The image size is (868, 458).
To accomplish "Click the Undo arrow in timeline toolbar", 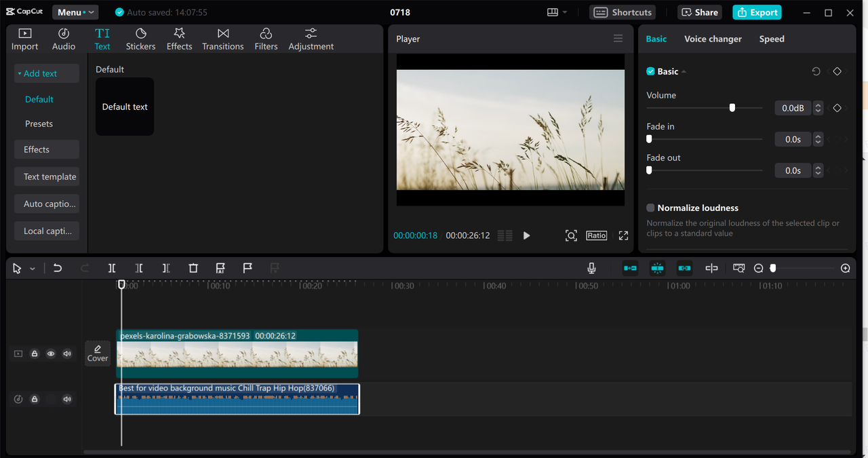I will coord(58,269).
